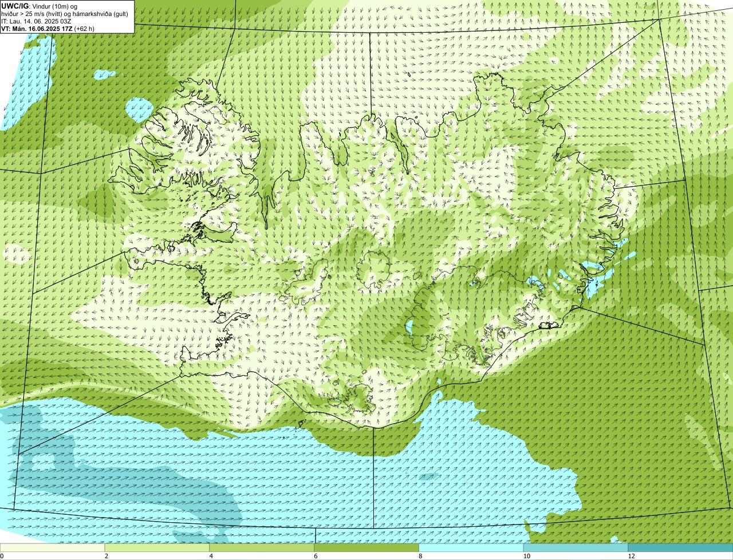Click the medium green 4–6 legend swatch
Image resolution: width=733 pixels, height=560 pixels.
pos(262,548)
